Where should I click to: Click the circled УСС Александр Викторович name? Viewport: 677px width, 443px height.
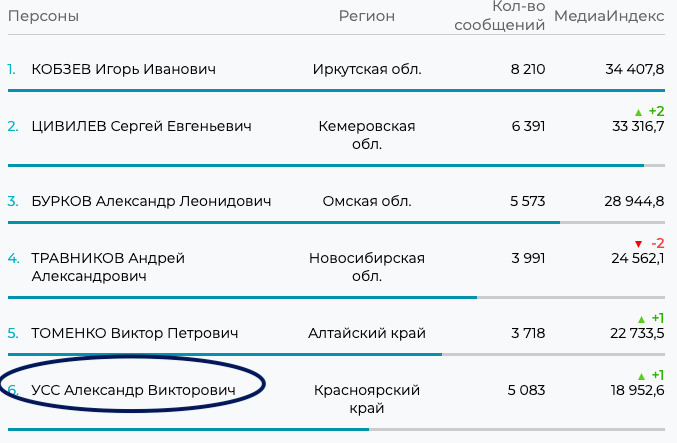(133, 390)
